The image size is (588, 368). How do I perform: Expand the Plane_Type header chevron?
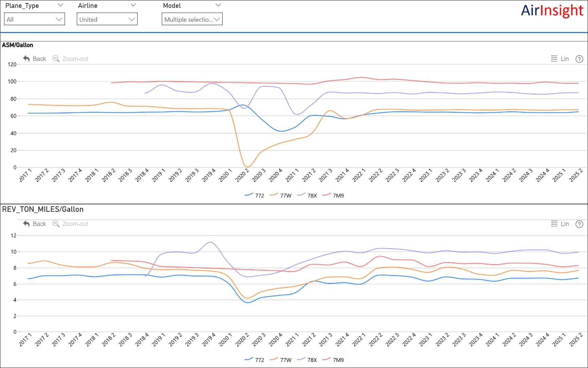click(x=61, y=5)
